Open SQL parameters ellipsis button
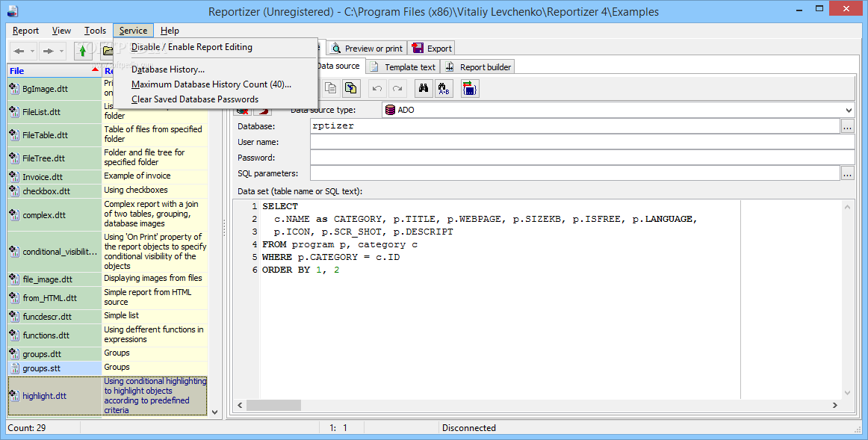Image resolution: width=868 pixels, height=440 pixels. pos(848,174)
